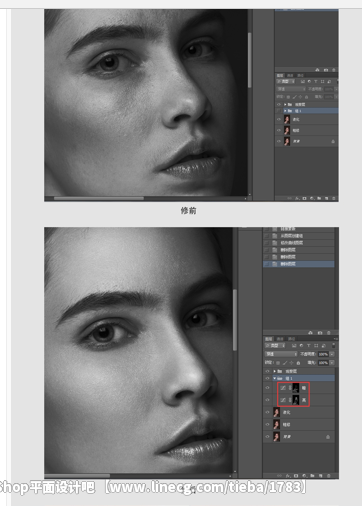362x506 pixels.
Task: Click the horizontal canvas scrollbar in the before screenshot
Action: [99, 198]
